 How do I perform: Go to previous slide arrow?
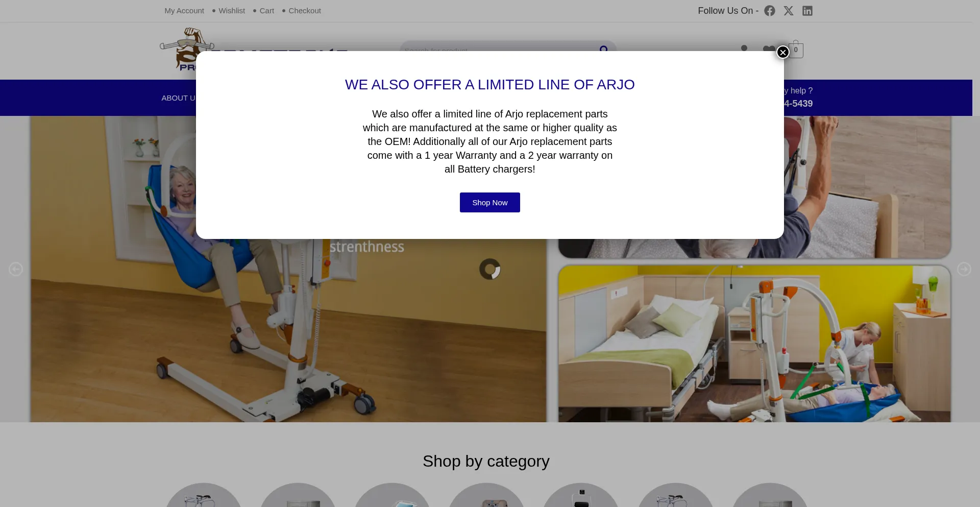tap(16, 269)
